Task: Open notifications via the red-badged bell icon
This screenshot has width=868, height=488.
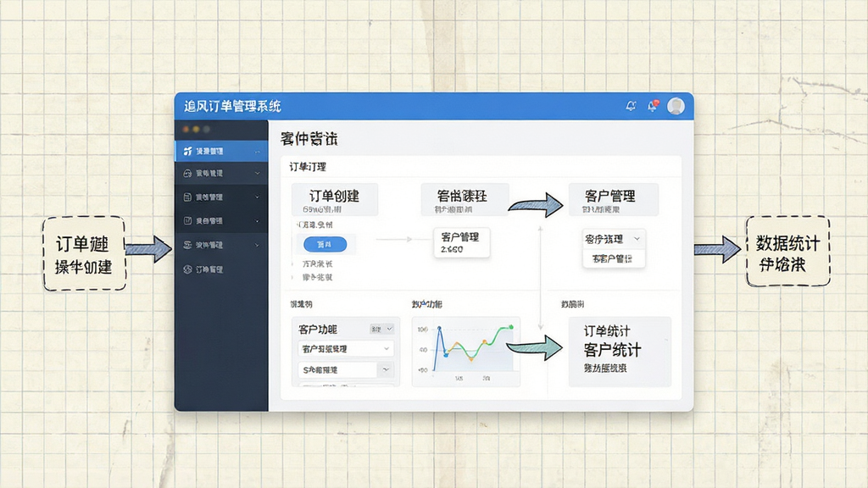Action: [653, 106]
